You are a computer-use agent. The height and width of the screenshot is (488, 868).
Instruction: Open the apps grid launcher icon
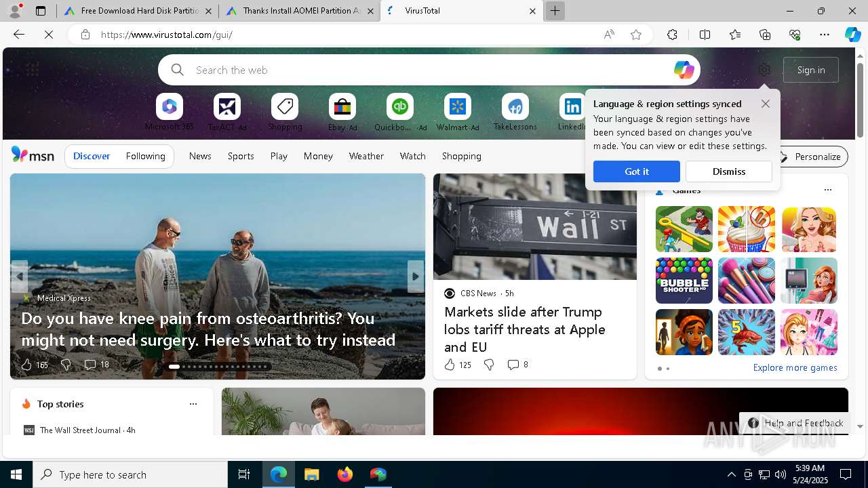click(32, 70)
